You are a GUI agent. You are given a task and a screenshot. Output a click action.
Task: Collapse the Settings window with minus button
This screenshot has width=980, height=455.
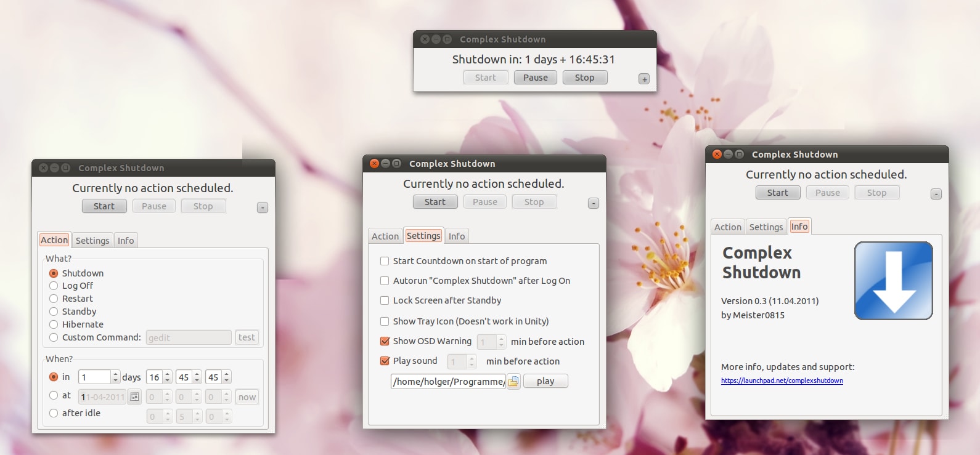point(594,204)
